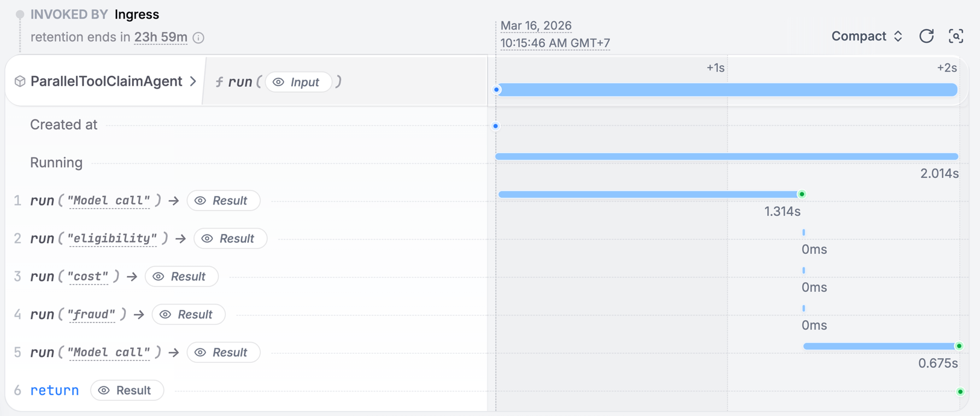The width and height of the screenshot is (980, 416).
Task: Click the 1.314s duration label
Action: [x=782, y=212]
